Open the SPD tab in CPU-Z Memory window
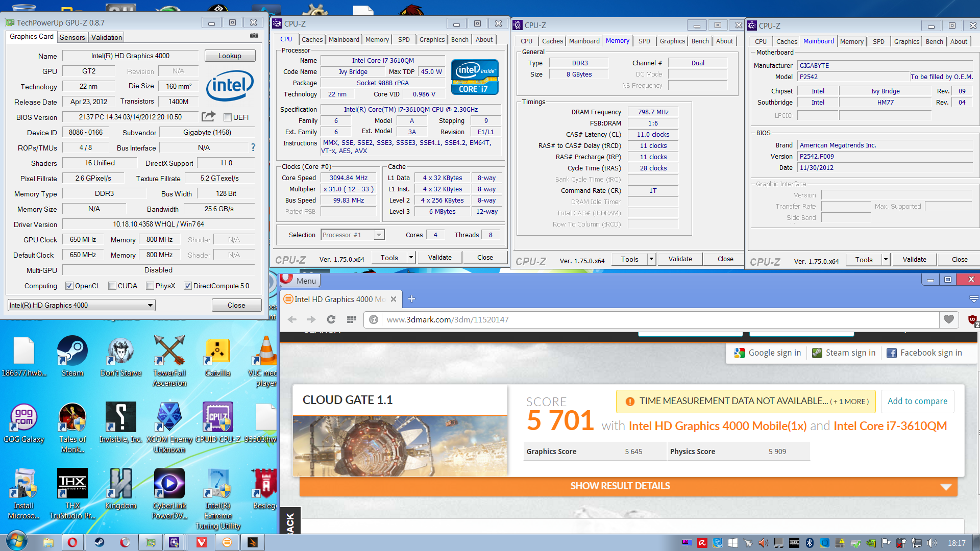Screen dimensions: 980x551 (645, 41)
